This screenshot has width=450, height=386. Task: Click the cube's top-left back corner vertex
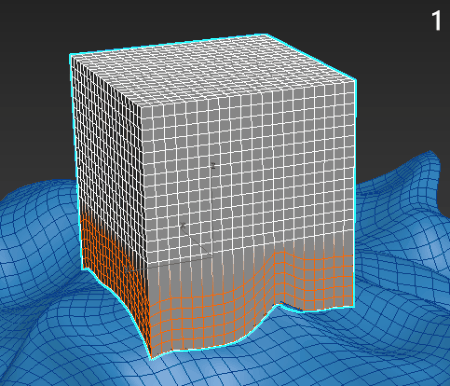click(71, 54)
